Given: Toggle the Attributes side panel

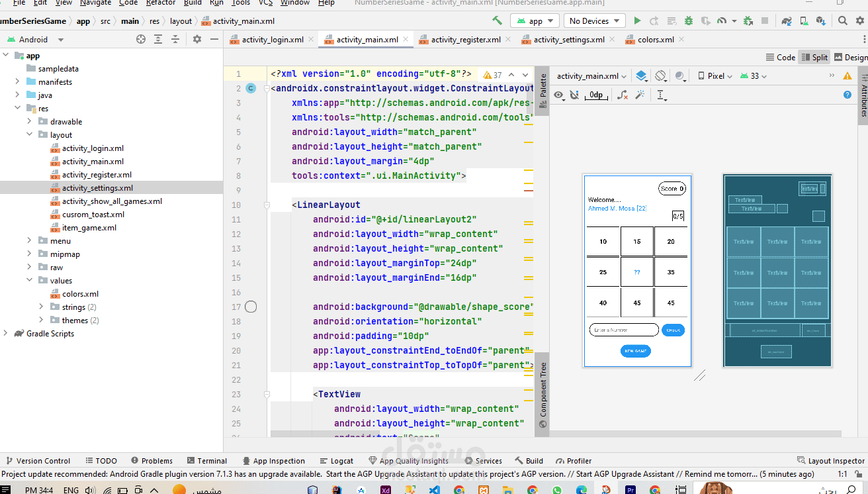Looking at the screenshot, I should pos(863,96).
